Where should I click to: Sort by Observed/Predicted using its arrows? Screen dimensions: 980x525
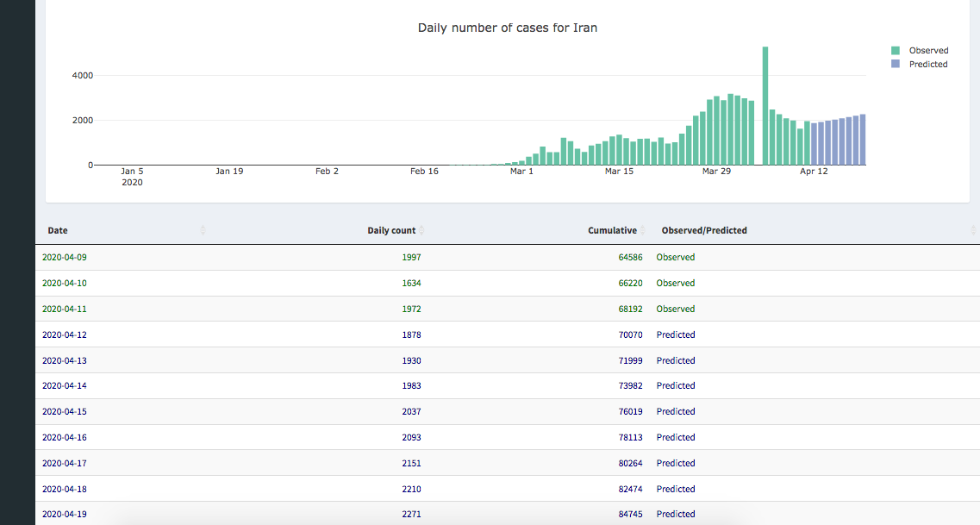click(x=973, y=230)
